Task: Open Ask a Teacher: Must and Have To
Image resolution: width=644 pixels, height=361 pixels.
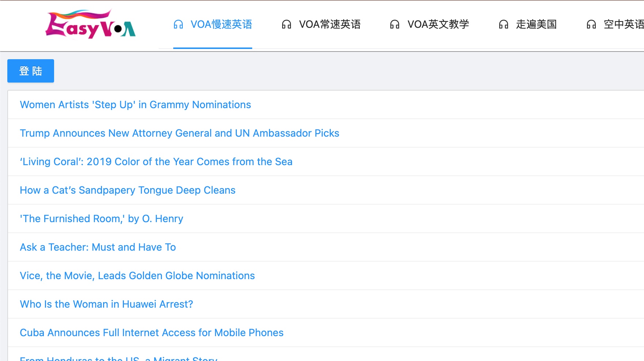Action: pos(98,247)
